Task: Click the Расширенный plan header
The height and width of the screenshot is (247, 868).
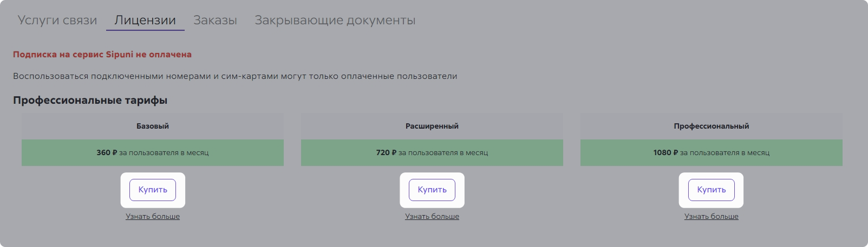Action: [432, 126]
